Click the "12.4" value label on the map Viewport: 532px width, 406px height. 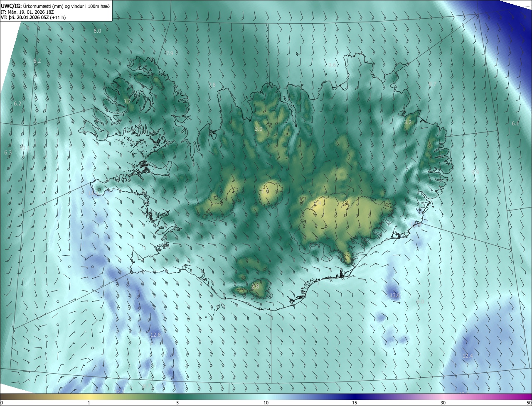point(468,356)
